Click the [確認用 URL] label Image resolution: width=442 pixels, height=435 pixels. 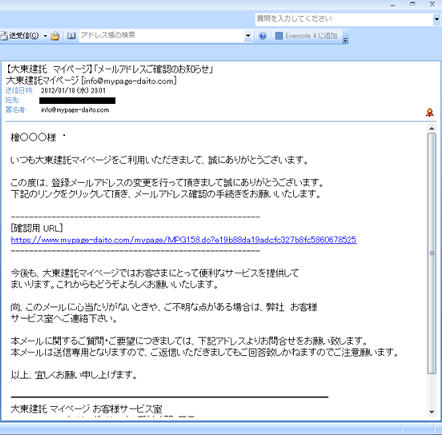[x=37, y=228]
